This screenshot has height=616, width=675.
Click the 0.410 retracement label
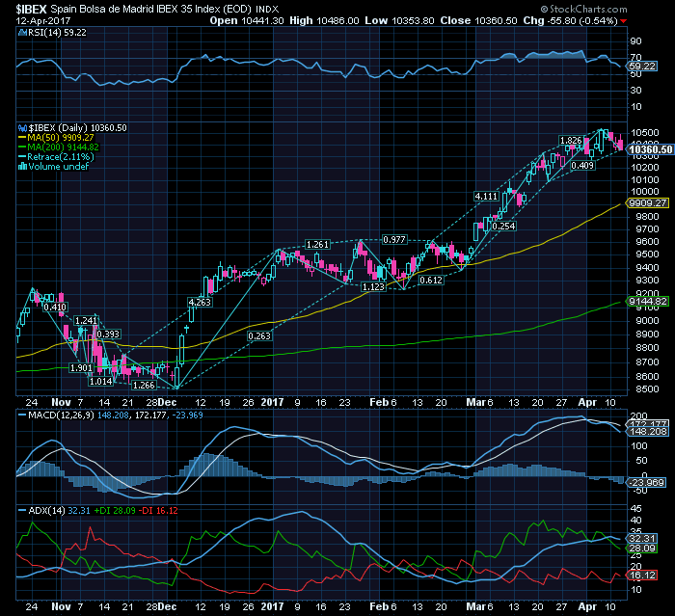55,307
